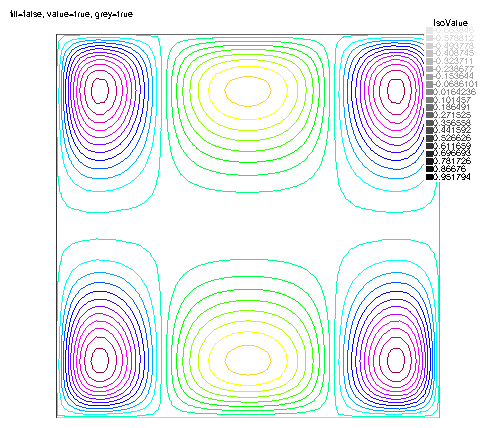The height and width of the screenshot is (428, 487).
Task: Click the legend label 0.101457
Action: tap(452, 100)
